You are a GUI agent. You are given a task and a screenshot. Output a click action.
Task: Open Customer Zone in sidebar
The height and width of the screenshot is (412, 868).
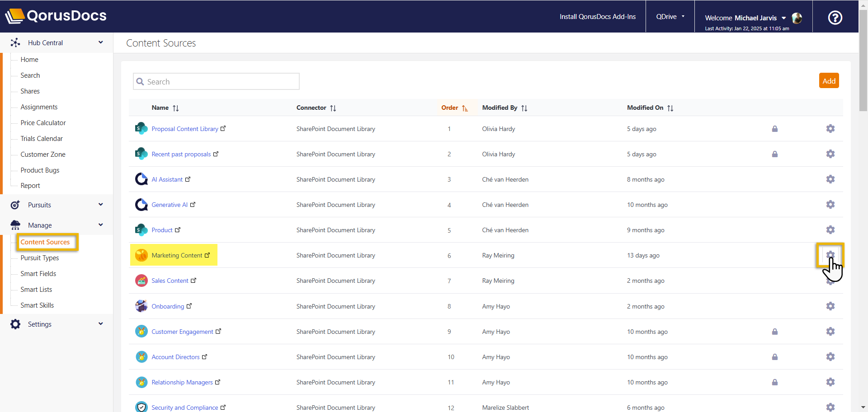43,154
